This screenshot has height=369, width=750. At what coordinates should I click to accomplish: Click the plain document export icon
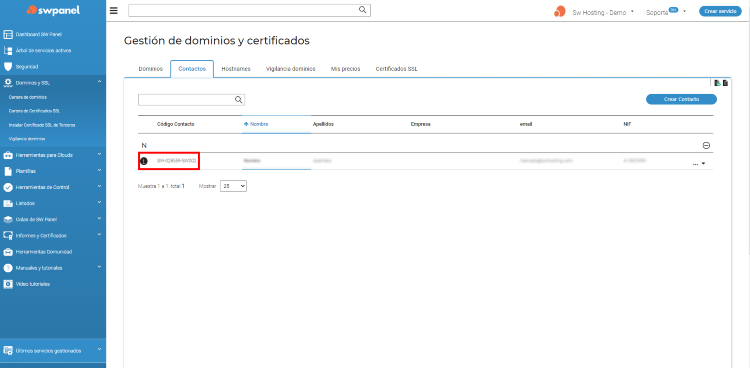point(725,83)
